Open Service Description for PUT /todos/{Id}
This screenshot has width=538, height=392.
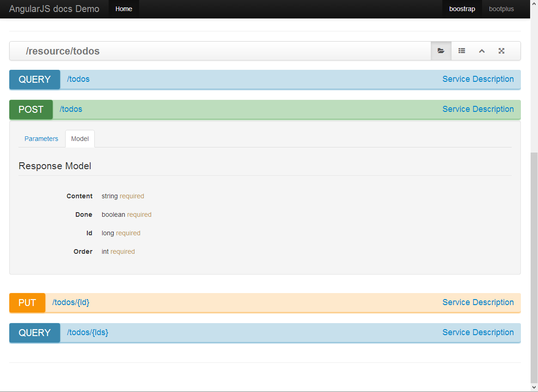tap(478, 302)
